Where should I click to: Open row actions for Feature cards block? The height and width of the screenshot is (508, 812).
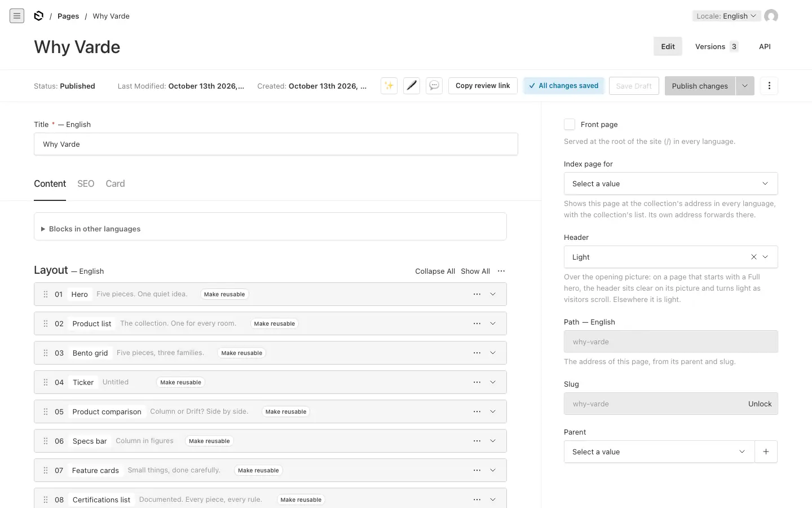(x=477, y=470)
